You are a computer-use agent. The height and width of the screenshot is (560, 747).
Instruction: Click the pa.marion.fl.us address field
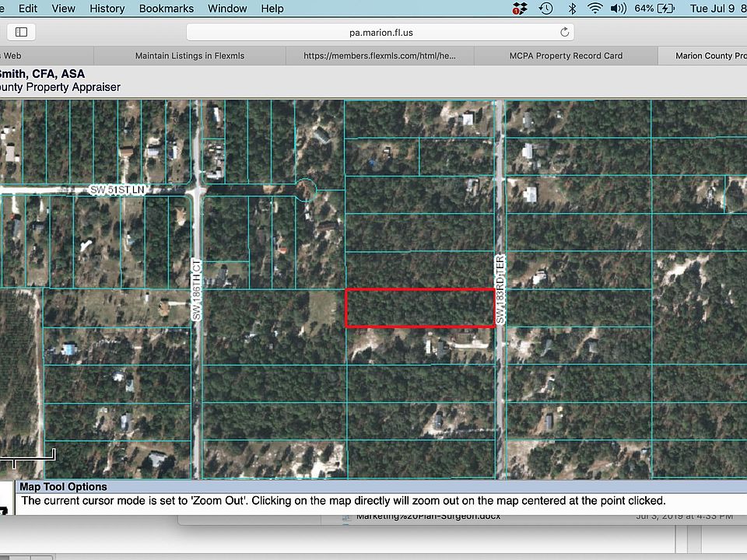click(x=380, y=32)
